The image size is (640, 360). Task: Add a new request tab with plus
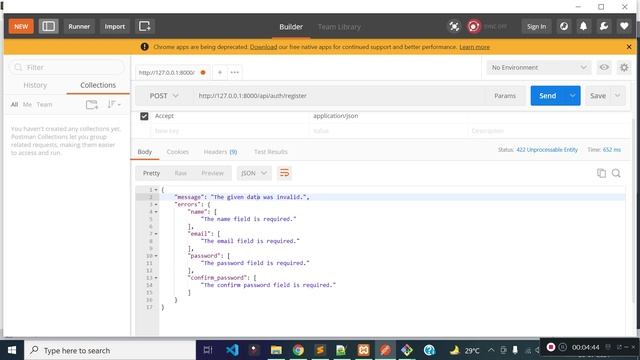tap(220, 73)
